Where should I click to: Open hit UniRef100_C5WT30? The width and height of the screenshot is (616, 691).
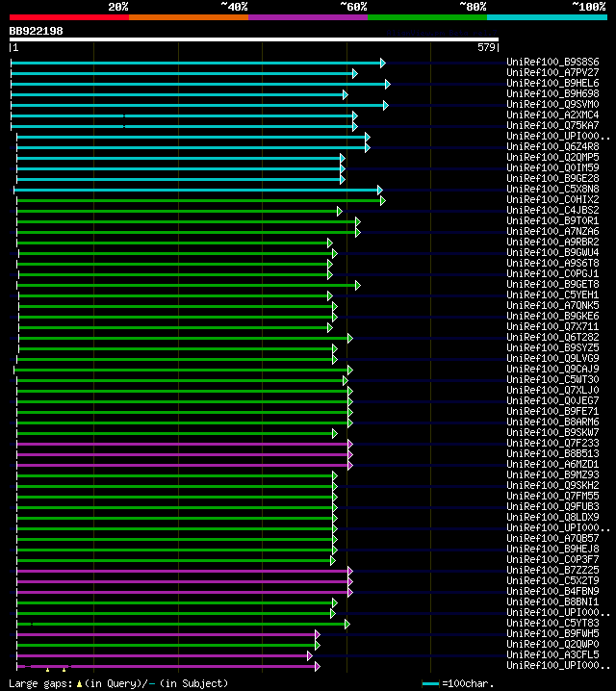click(552, 379)
